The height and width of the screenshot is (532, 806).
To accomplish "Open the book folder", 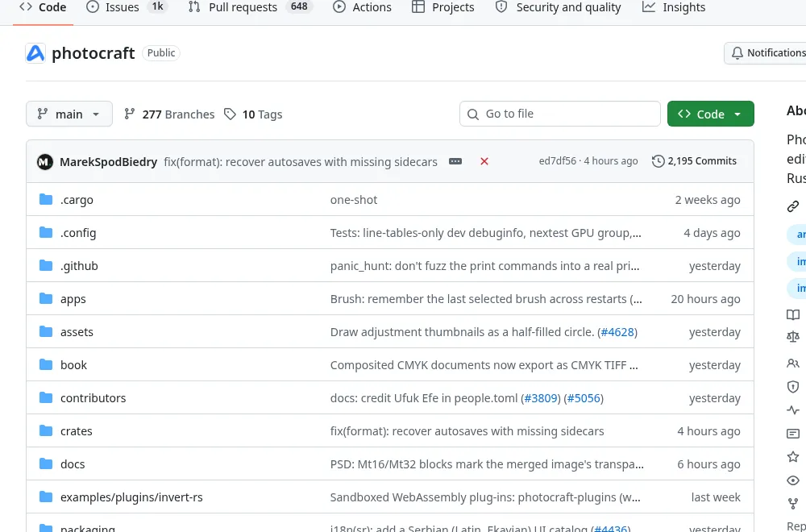I will (x=73, y=365).
